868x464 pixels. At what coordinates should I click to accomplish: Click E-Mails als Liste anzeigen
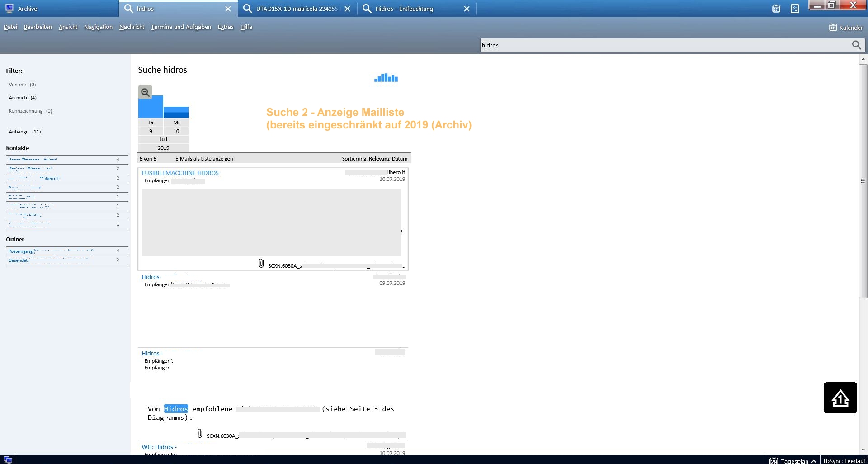[204, 159]
